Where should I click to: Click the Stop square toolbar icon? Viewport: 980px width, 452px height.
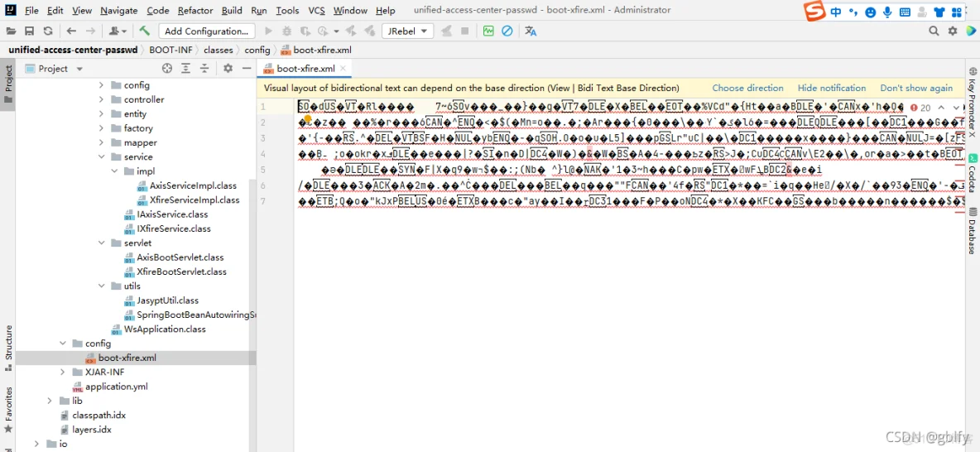coord(464,31)
